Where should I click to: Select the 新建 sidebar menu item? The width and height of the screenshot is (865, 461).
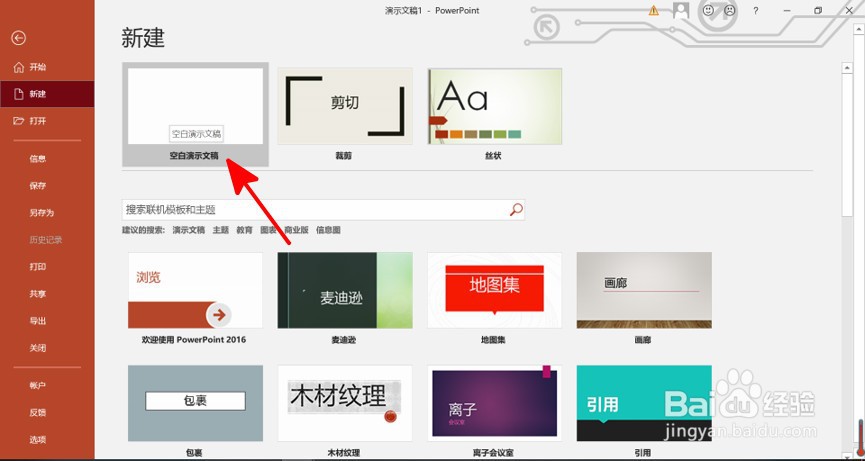point(47,94)
